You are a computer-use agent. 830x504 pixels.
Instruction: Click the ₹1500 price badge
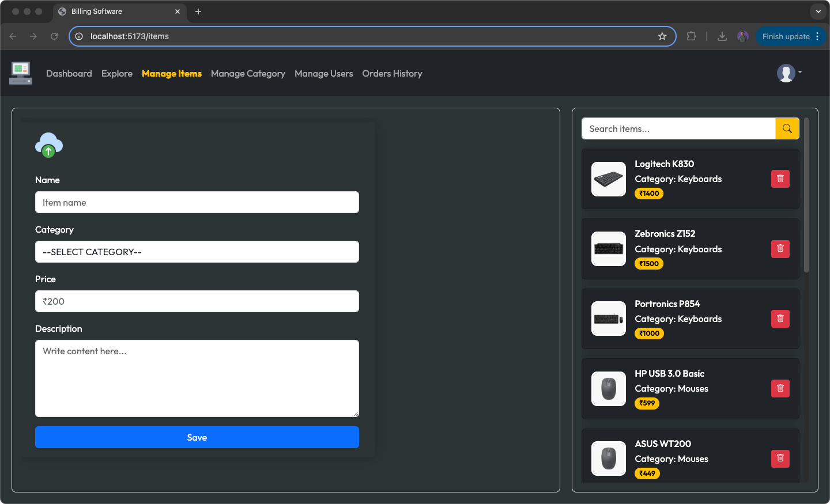click(x=649, y=264)
